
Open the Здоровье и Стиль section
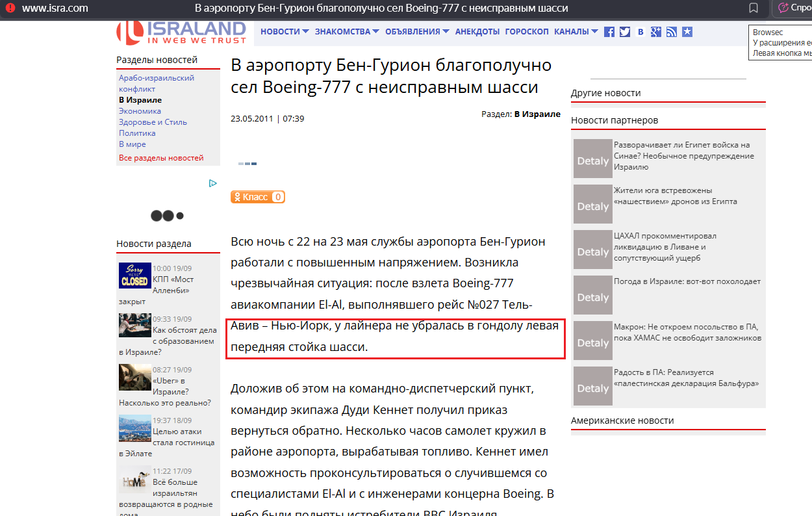click(153, 122)
